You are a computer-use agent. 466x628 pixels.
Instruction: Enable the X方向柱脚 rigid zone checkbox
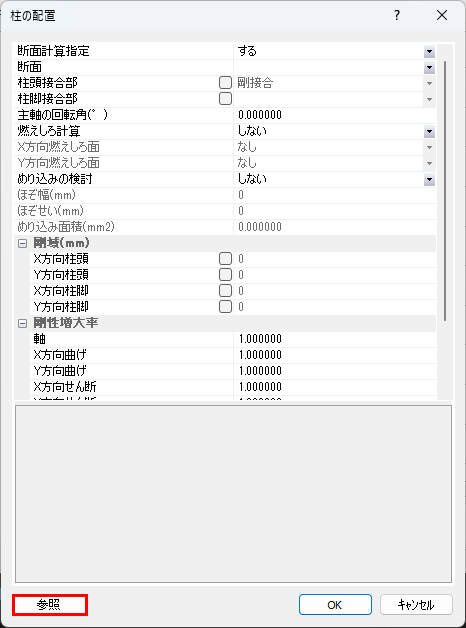point(225,291)
